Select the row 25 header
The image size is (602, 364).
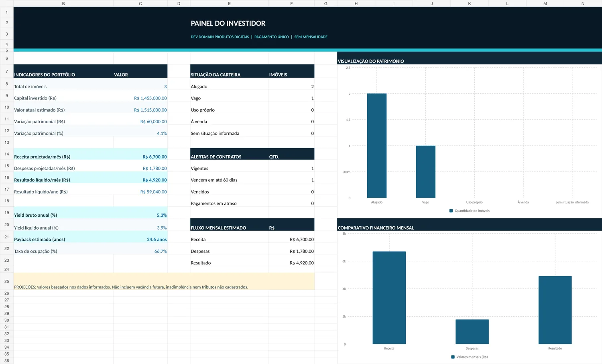coord(7,281)
